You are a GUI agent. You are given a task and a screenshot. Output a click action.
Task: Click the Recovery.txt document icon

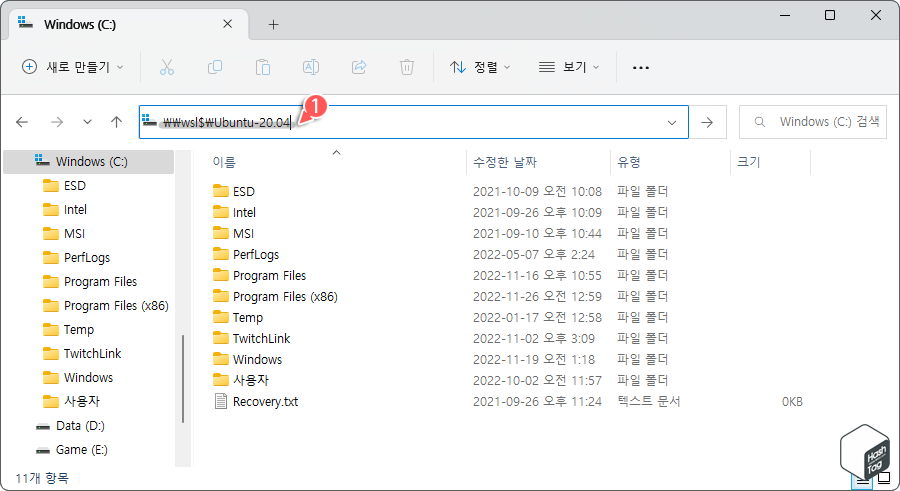pyautogui.click(x=220, y=401)
